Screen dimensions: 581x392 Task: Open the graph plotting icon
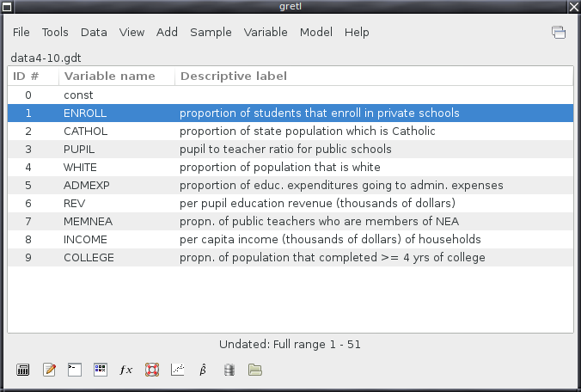coord(178,370)
